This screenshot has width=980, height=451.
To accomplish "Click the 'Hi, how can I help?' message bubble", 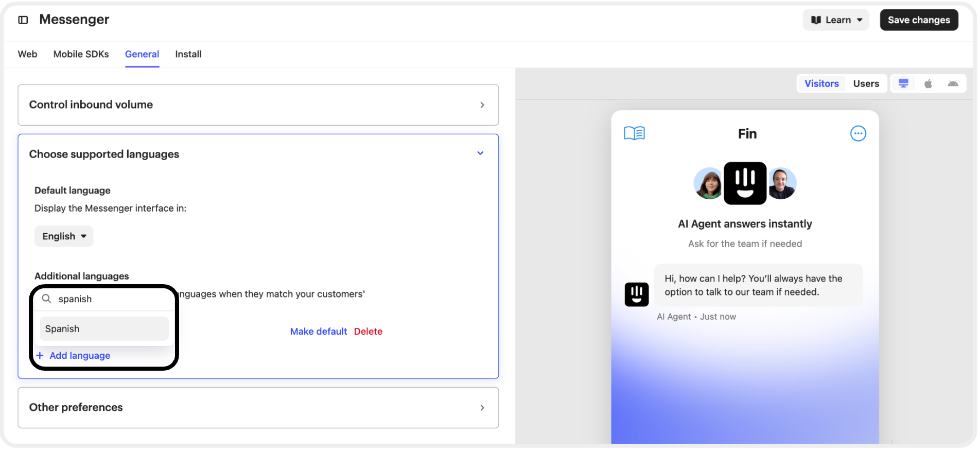I will [x=758, y=285].
